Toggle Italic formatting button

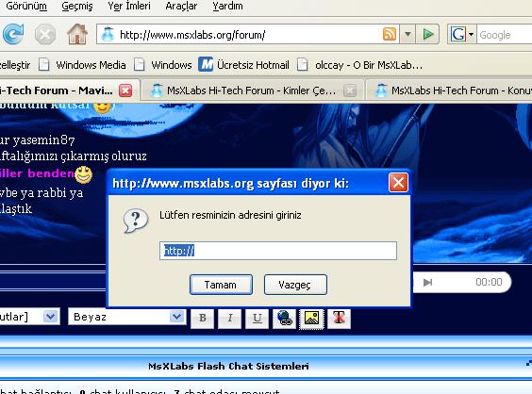point(230,318)
